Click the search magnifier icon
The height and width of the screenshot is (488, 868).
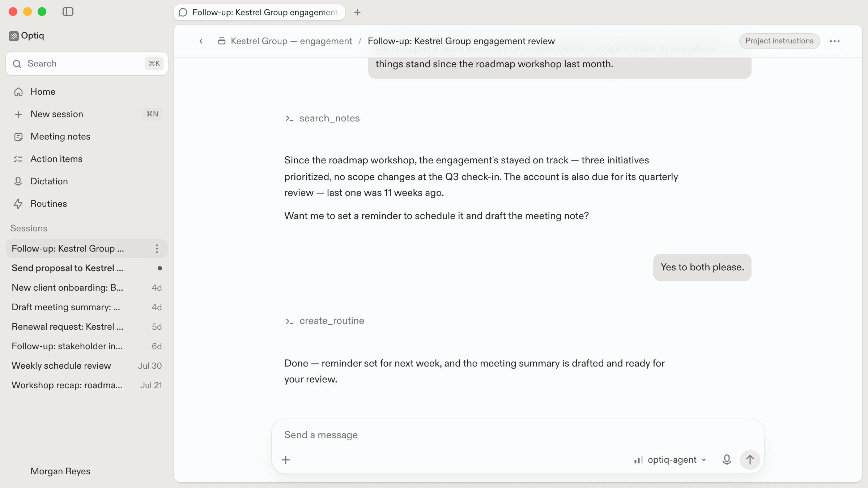[x=17, y=64]
